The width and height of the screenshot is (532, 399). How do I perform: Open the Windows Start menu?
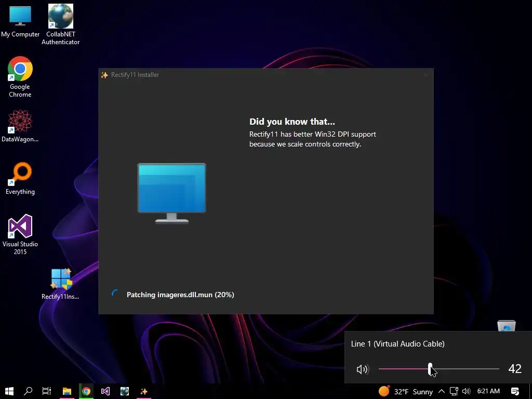[9, 391]
